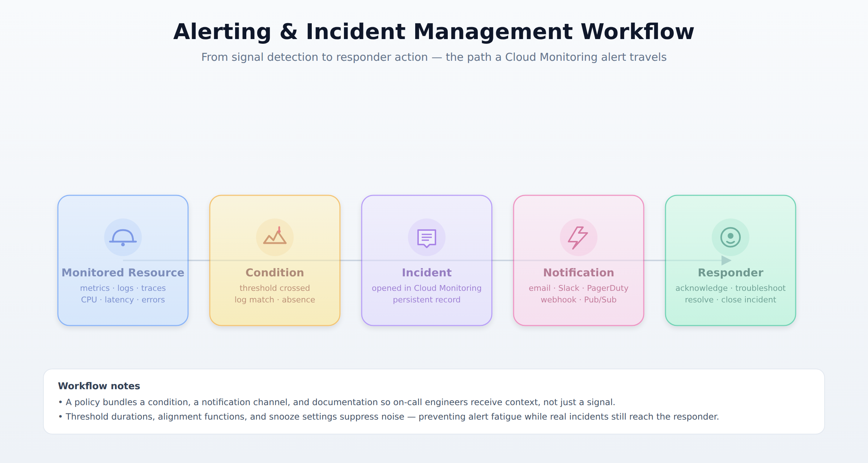
Task: Click the arrowhead at the flow line end
Action: pyautogui.click(x=726, y=260)
